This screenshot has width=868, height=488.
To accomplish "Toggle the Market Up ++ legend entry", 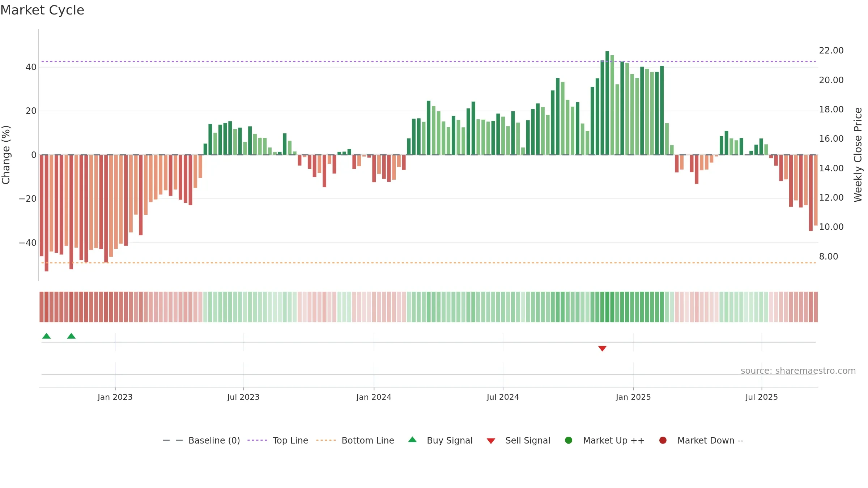I will 605,440.
